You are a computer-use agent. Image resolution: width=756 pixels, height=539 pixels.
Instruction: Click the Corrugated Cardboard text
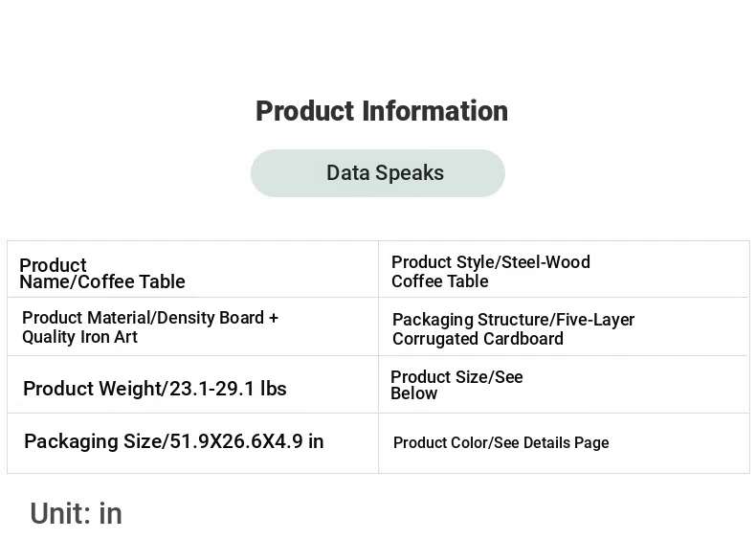[x=478, y=339]
